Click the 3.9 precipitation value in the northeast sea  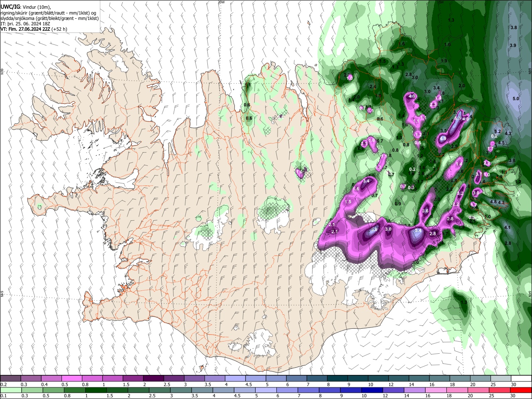coord(513,45)
